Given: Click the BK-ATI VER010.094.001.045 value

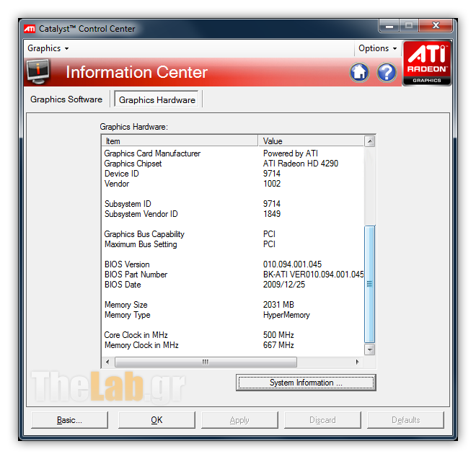Looking at the screenshot, I should click(313, 275).
